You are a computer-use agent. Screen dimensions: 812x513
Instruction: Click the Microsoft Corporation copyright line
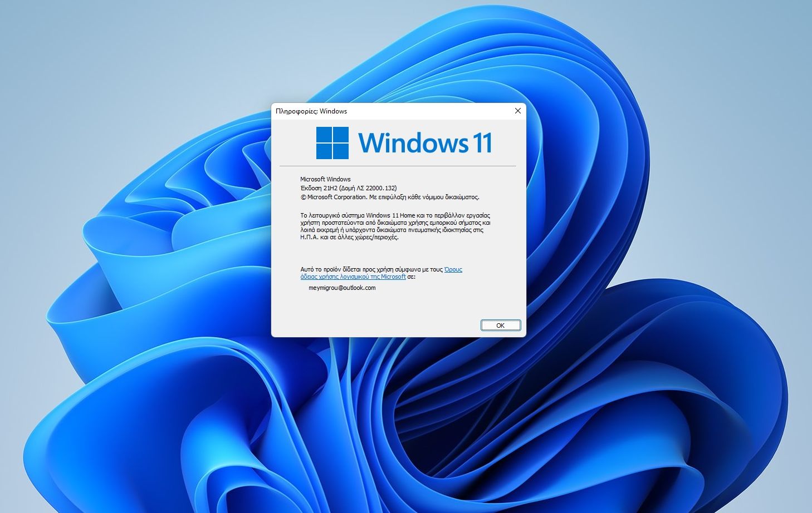pos(390,196)
